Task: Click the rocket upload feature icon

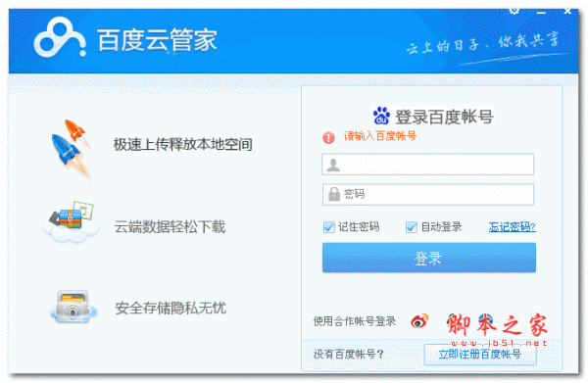Action: 73,149
